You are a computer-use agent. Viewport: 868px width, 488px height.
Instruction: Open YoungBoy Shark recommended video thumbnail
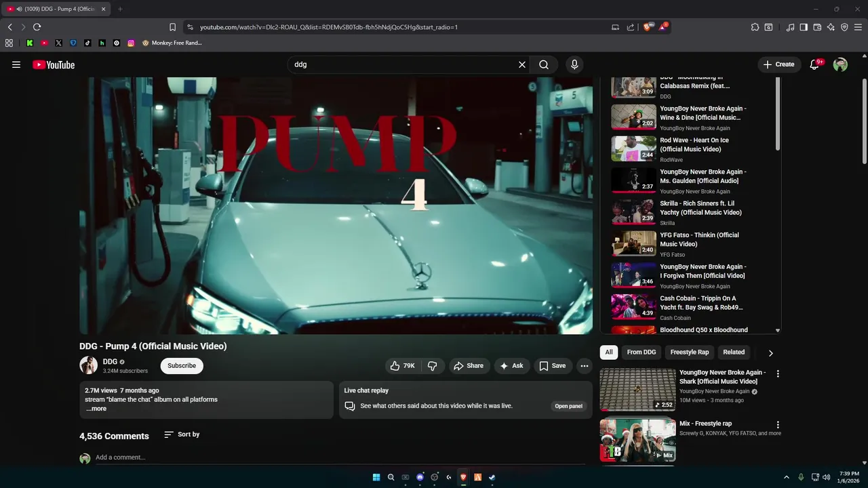point(637,390)
